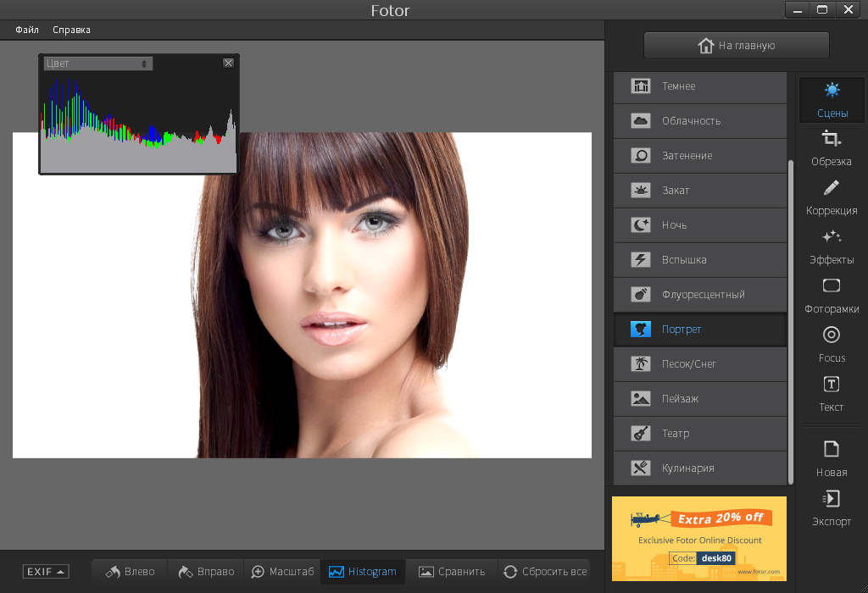Open the Обрезка crop tool
The width and height of the screenshot is (868, 593).
click(831, 148)
